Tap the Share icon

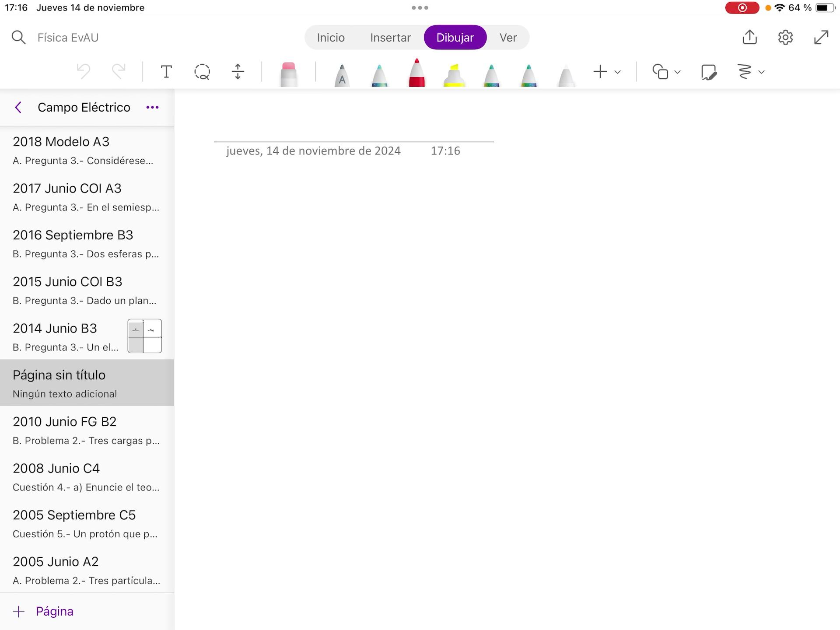point(749,37)
